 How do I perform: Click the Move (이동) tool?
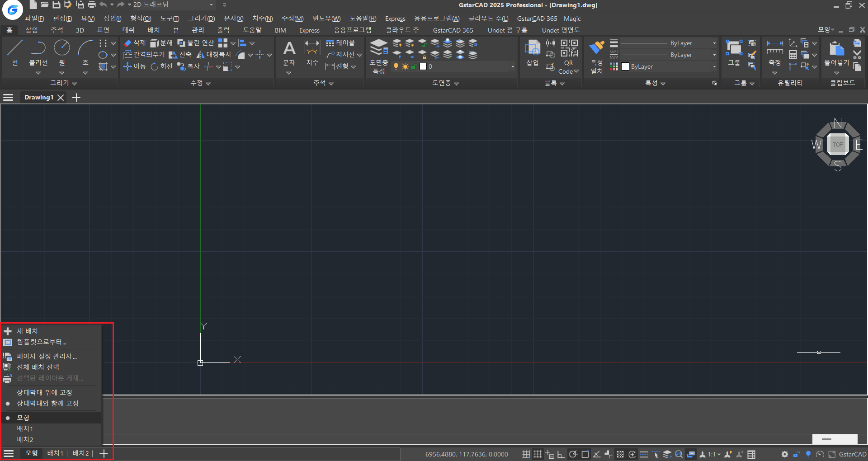tap(134, 66)
